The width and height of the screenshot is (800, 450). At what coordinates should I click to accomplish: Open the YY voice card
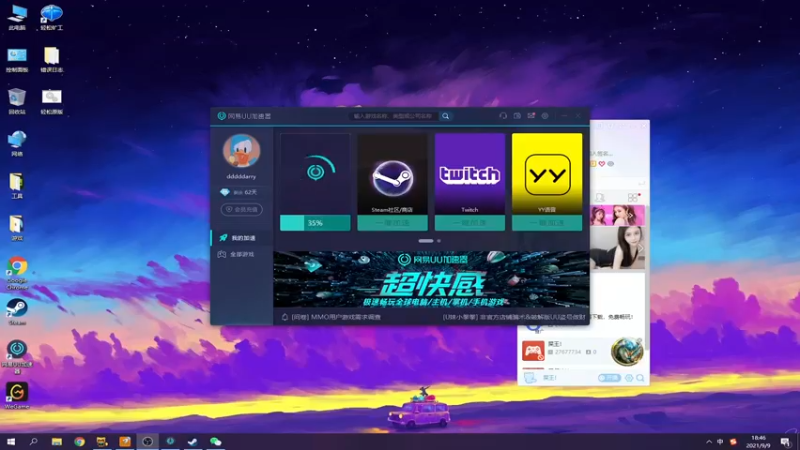[x=547, y=174]
